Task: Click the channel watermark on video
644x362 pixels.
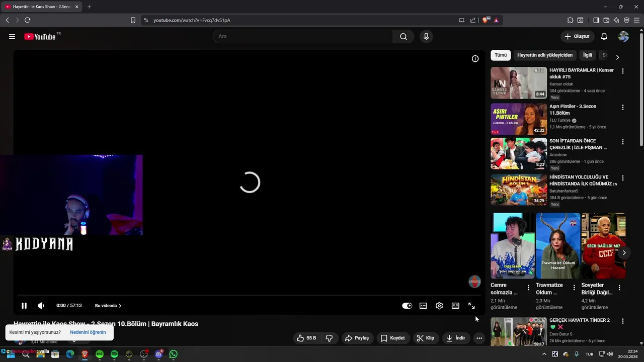Action: click(474, 282)
